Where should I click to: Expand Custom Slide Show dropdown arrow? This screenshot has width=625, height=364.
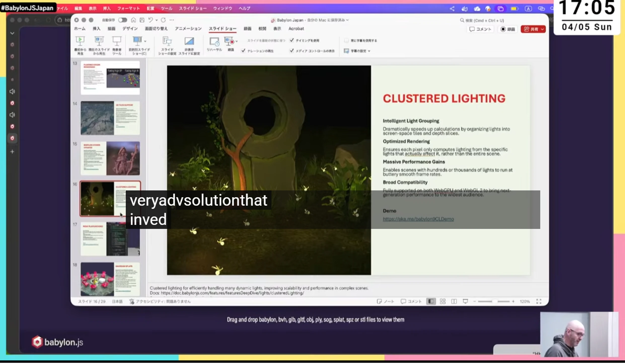pos(145,41)
